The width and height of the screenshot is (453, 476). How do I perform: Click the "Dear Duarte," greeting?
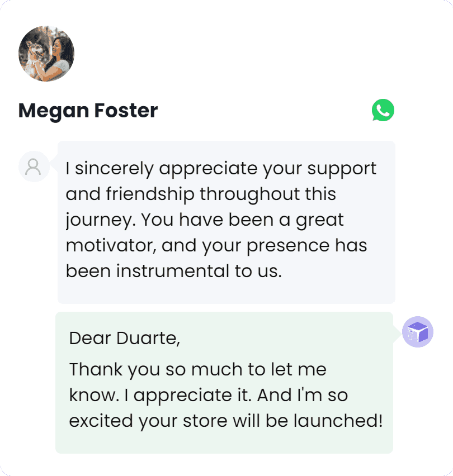[x=124, y=338]
